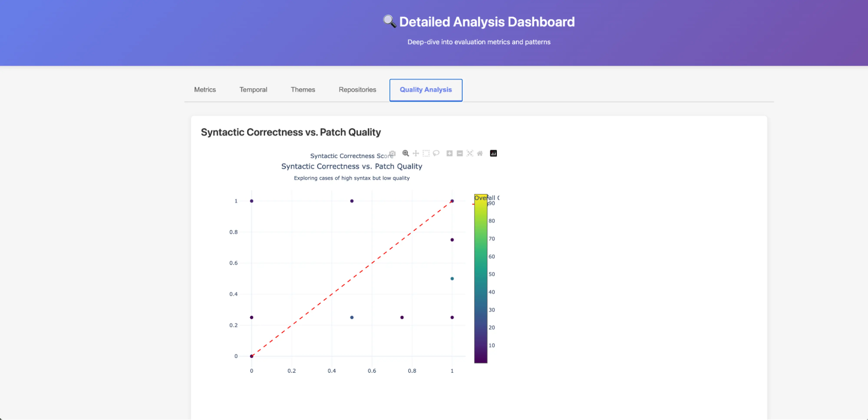
Task: Go to the Themes tab
Action: [x=303, y=90]
